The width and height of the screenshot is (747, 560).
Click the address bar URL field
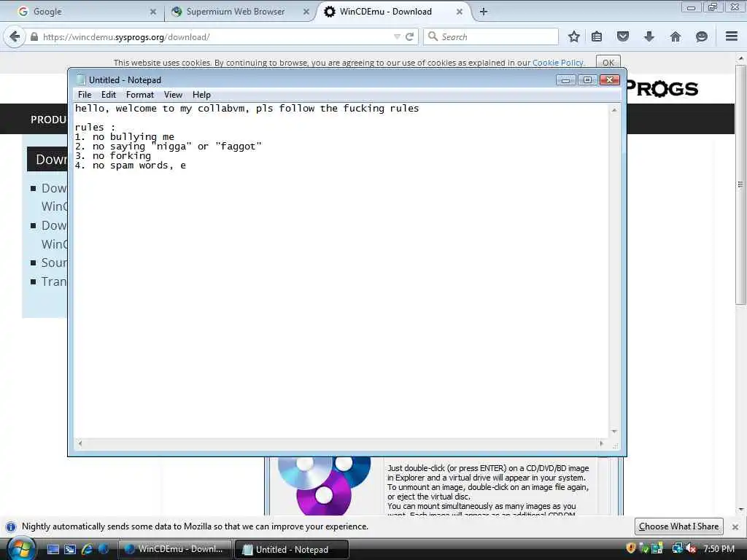pyautogui.click(x=214, y=36)
